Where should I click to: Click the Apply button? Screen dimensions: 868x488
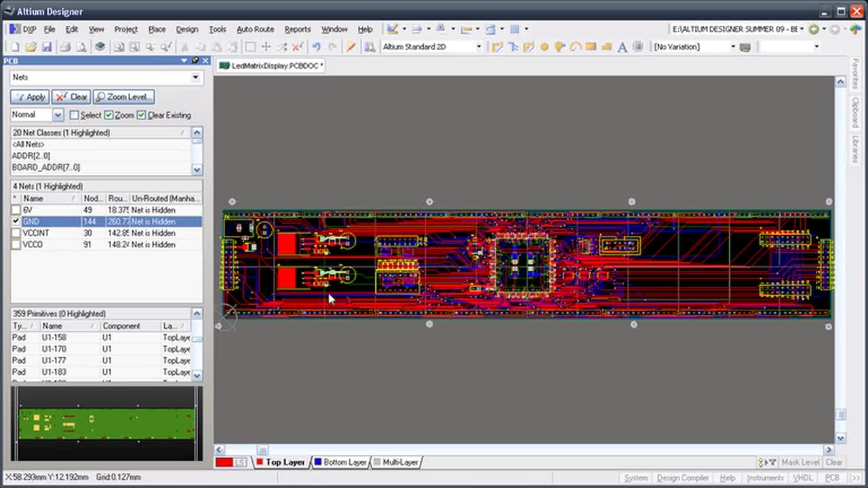[x=30, y=97]
